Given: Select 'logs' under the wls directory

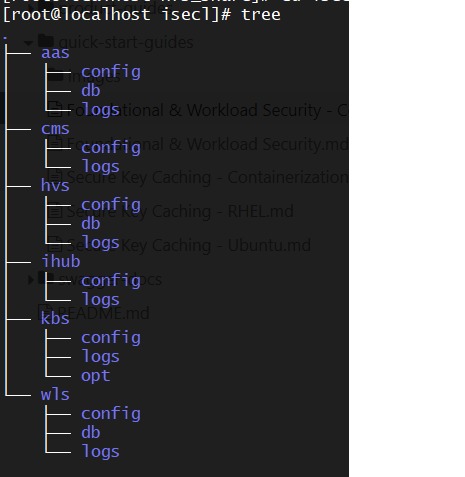Looking at the screenshot, I should point(100,451).
